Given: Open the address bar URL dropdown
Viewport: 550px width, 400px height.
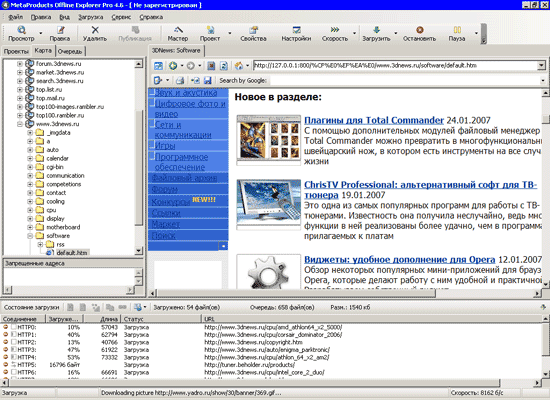Looking at the screenshot, I should click(x=541, y=66).
